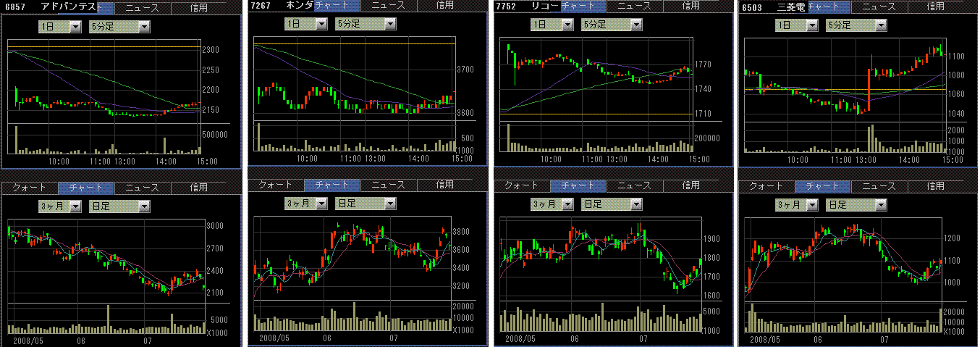This screenshot has height=347, width=980.
Task: Select チャート tab in panel below Mitsubishi Electric
Action: (x=823, y=186)
